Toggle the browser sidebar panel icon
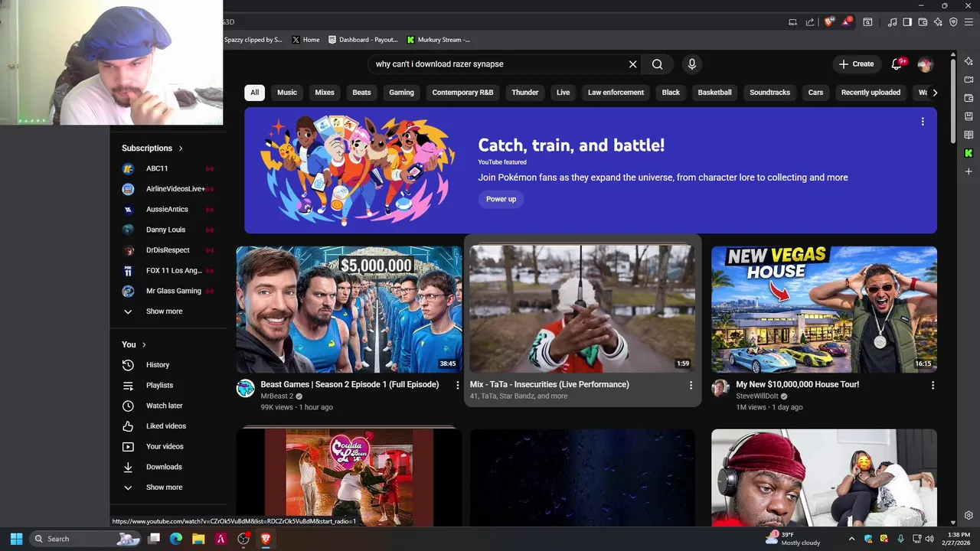The height and width of the screenshot is (551, 980). coord(907,22)
